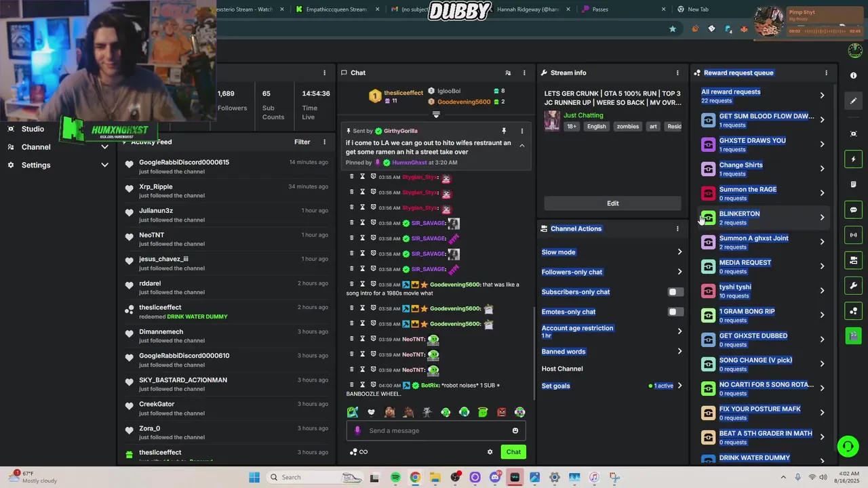Open Goodevening5600 in the leaderboard
The height and width of the screenshot is (488, 868).
click(x=464, y=102)
